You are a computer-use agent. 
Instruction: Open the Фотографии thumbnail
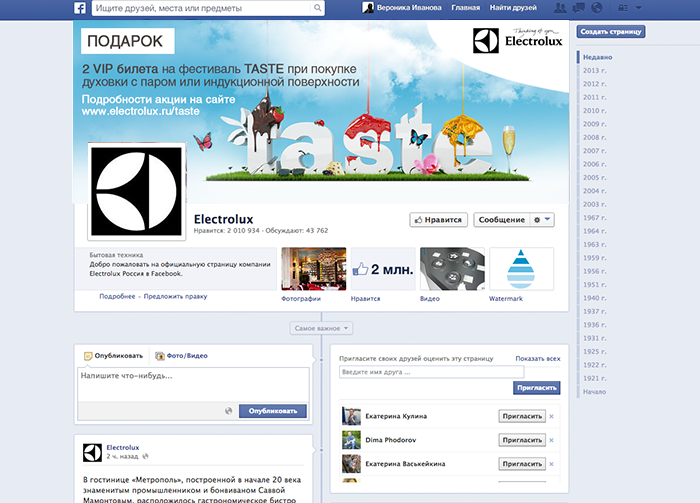click(314, 269)
